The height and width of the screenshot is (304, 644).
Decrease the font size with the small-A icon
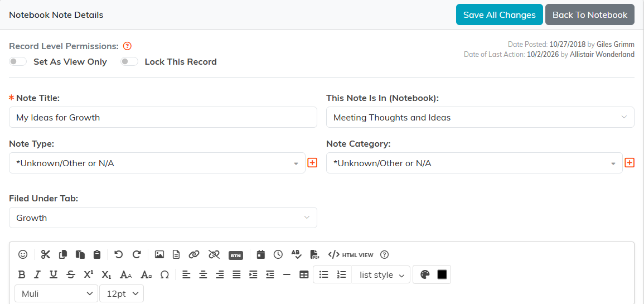pos(146,275)
